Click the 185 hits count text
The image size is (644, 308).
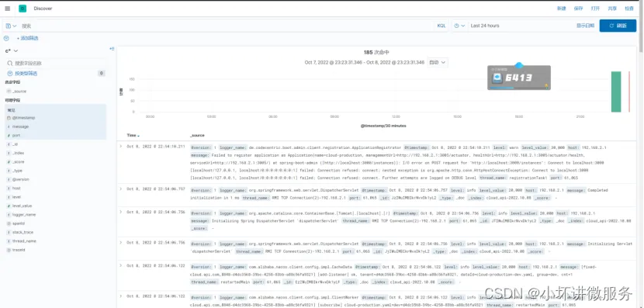click(376, 53)
